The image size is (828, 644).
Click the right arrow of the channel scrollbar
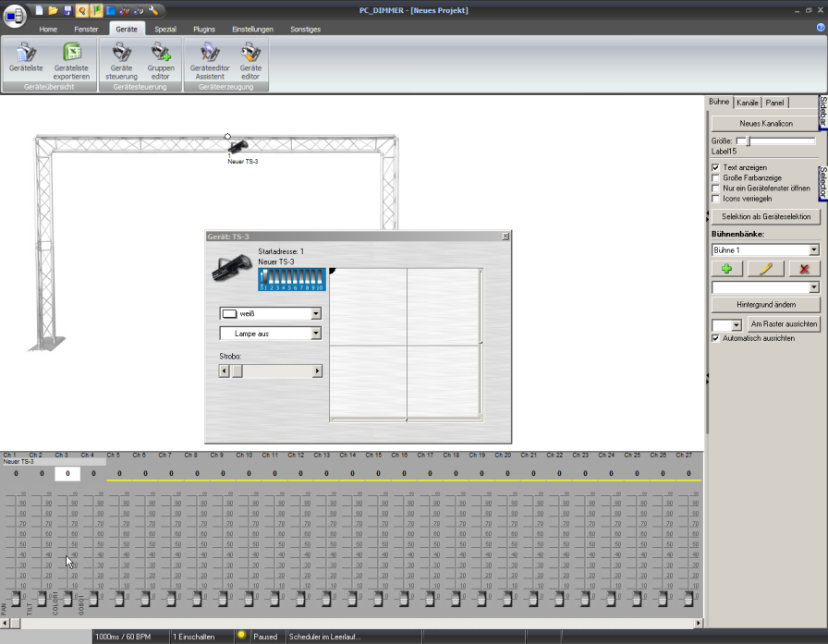pos(698,623)
